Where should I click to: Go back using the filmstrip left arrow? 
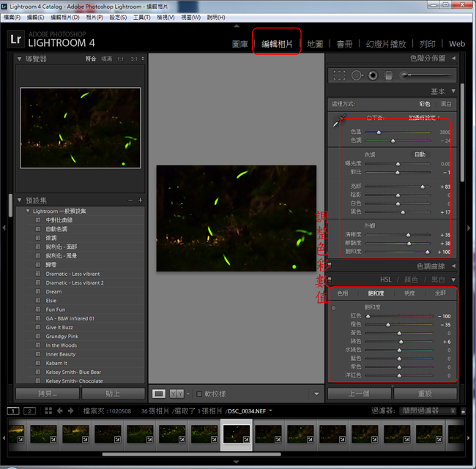[60, 410]
